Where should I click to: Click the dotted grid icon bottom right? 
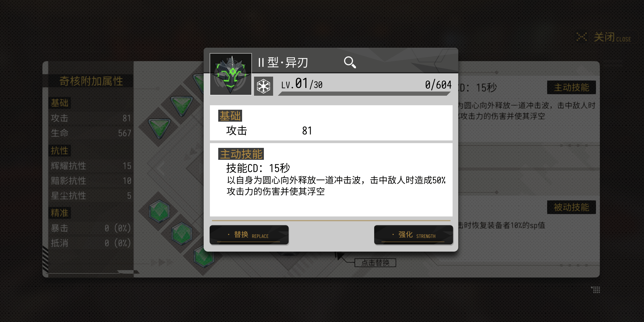click(x=596, y=290)
